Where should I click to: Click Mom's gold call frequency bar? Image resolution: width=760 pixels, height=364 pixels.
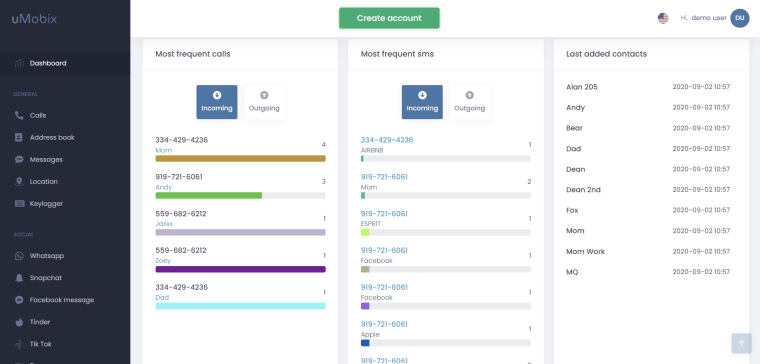point(240,158)
